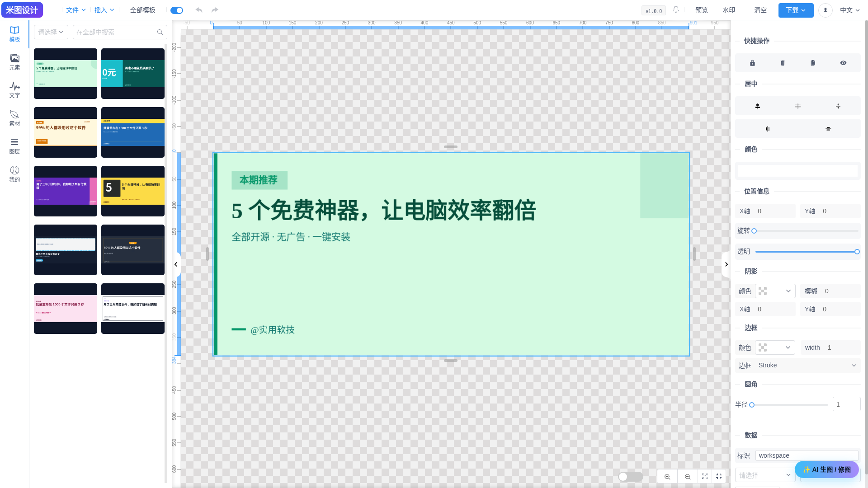Image resolution: width=868 pixels, height=488 pixels.
Task: Click the search magnifier icon
Action: click(x=160, y=32)
